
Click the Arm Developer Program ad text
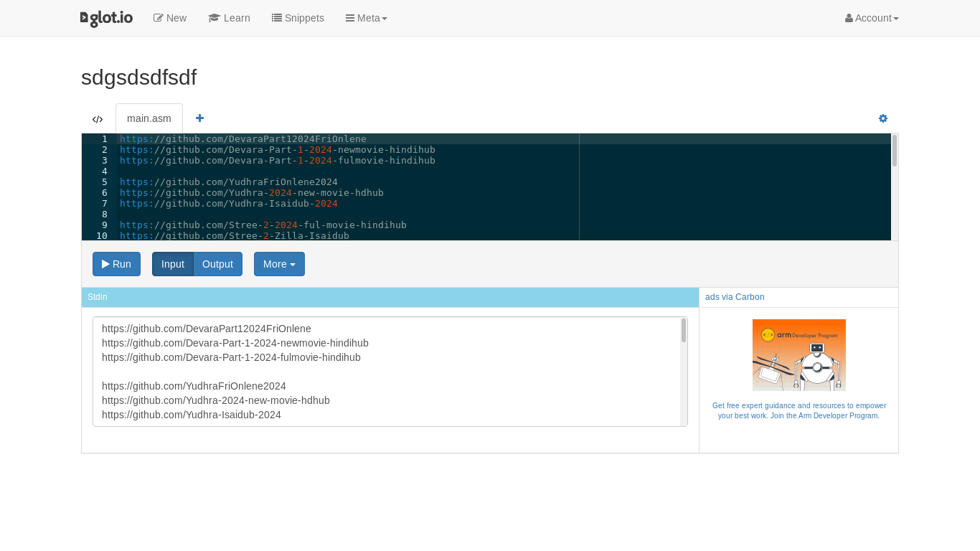coord(799,410)
